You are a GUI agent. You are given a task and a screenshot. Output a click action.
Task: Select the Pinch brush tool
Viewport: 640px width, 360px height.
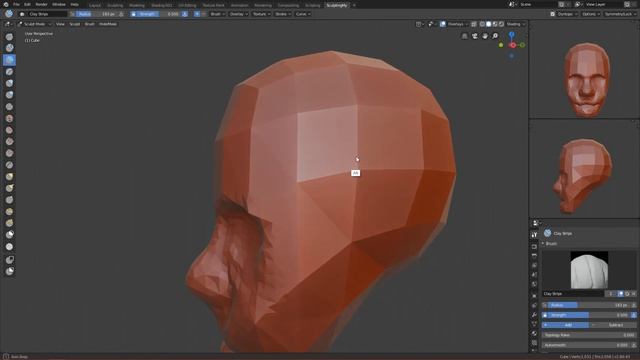point(9,165)
